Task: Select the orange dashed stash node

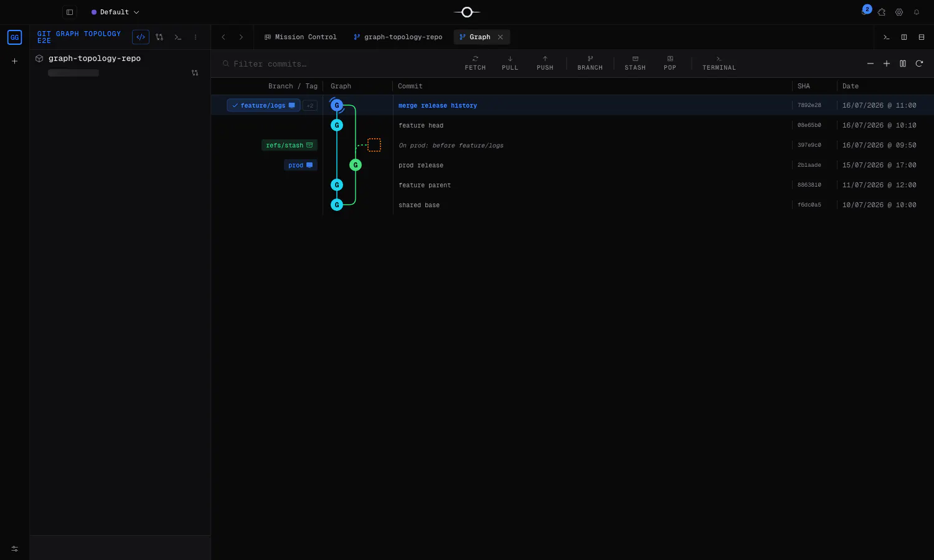Action: click(x=374, y=146)
